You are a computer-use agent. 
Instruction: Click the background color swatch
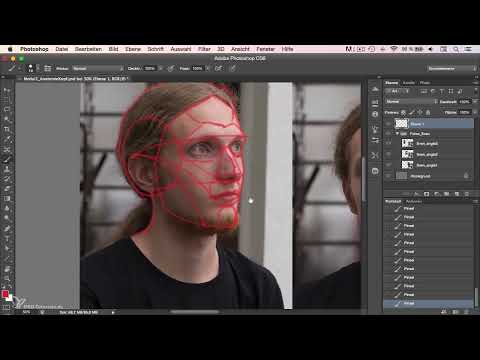10,298
